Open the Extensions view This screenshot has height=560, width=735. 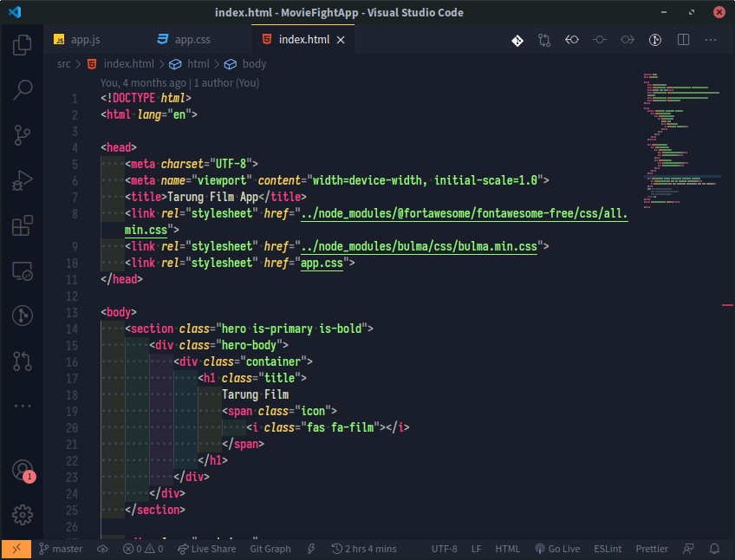click(x=22, y=225)
